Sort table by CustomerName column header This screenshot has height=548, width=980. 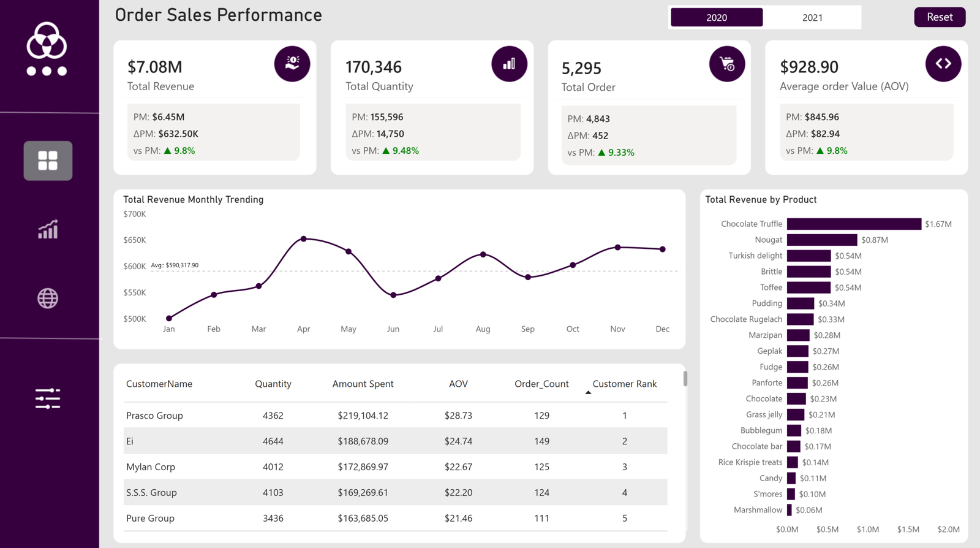point(159,384)
